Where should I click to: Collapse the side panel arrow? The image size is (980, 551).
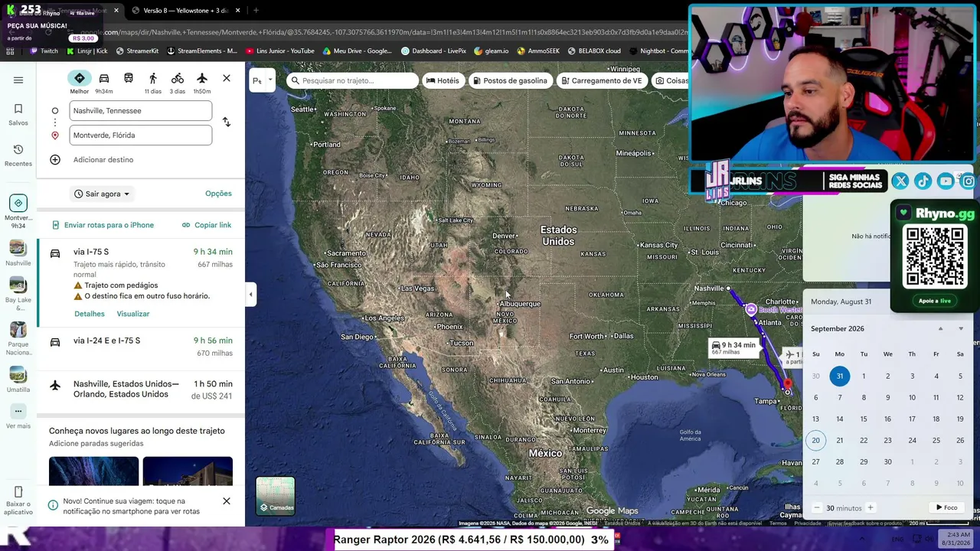250,295
